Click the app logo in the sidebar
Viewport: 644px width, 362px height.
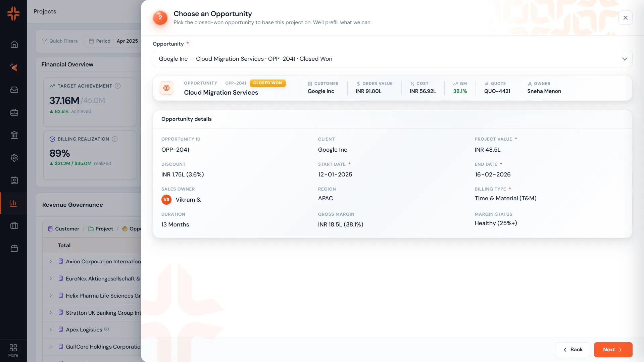click(x=13, y=13)
